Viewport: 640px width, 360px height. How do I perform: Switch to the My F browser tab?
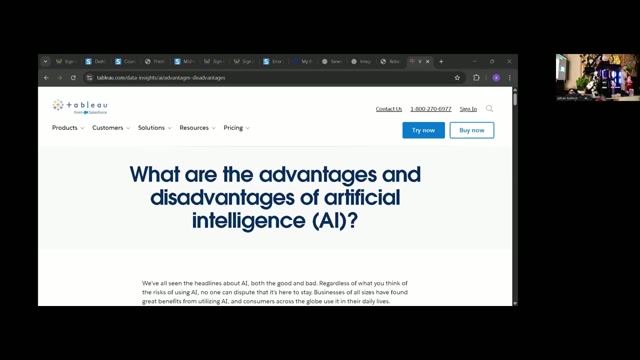[303, 62]
